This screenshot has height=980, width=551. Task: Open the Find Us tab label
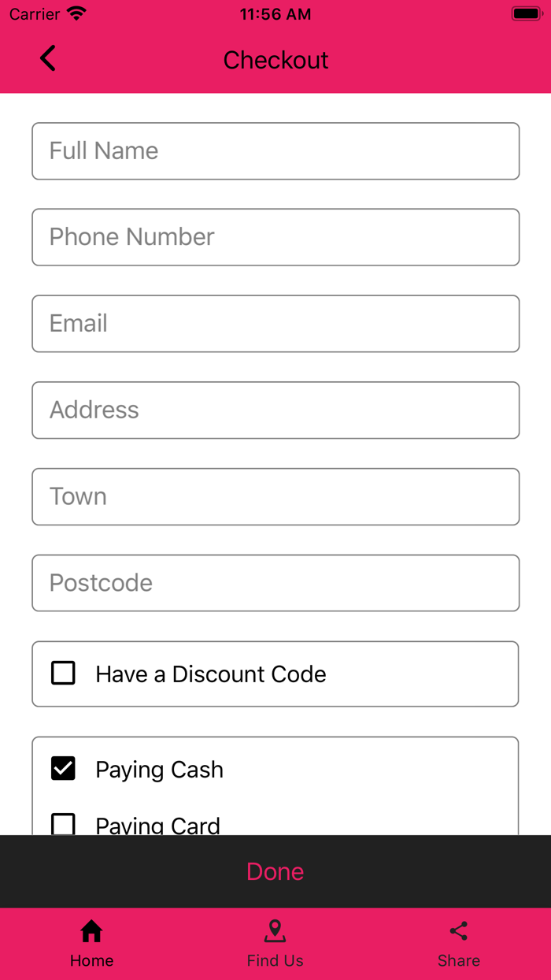pos(275,960)
